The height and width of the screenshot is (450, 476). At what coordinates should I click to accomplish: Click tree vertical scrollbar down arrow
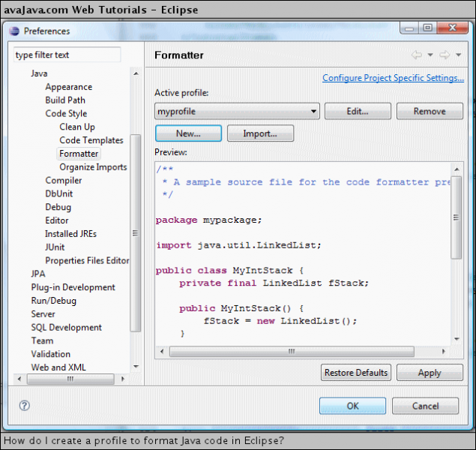[x=136, y=367]
